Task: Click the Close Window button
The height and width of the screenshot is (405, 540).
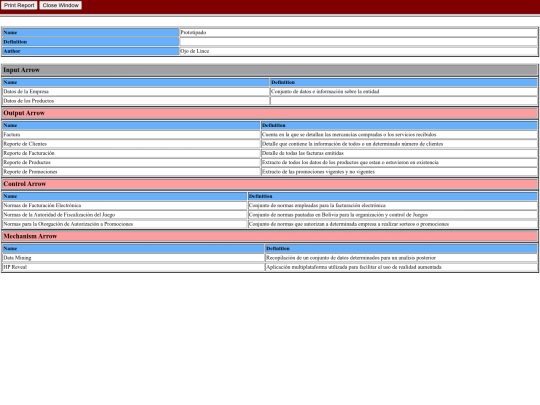Action: click(61, 5)
